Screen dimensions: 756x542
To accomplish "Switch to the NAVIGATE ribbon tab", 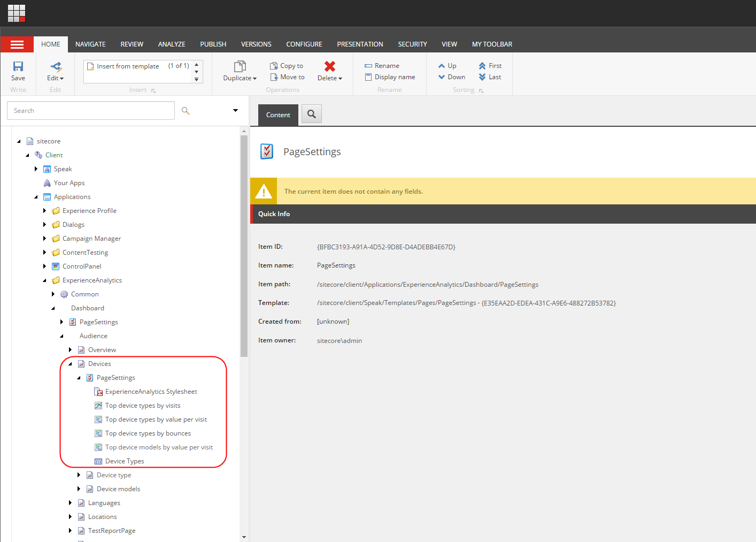I will pyautogui.click(x=90, y=44).
